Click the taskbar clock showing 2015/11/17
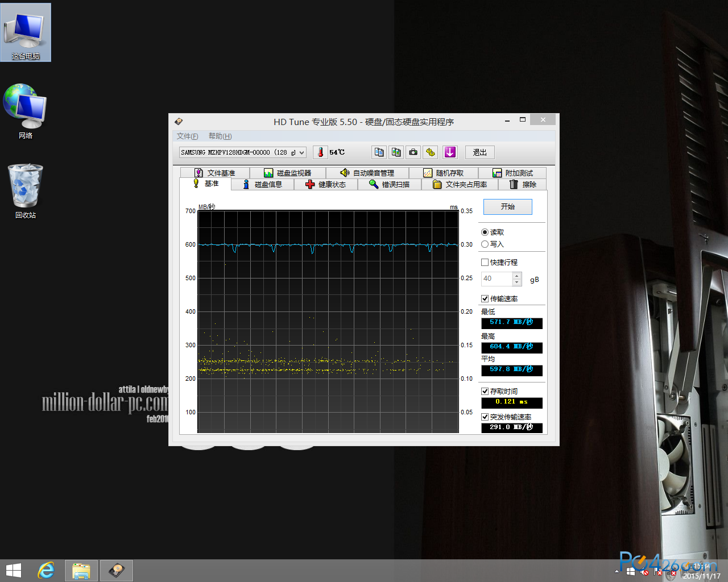This screenshot has width=728, height=582. (701, 571)
